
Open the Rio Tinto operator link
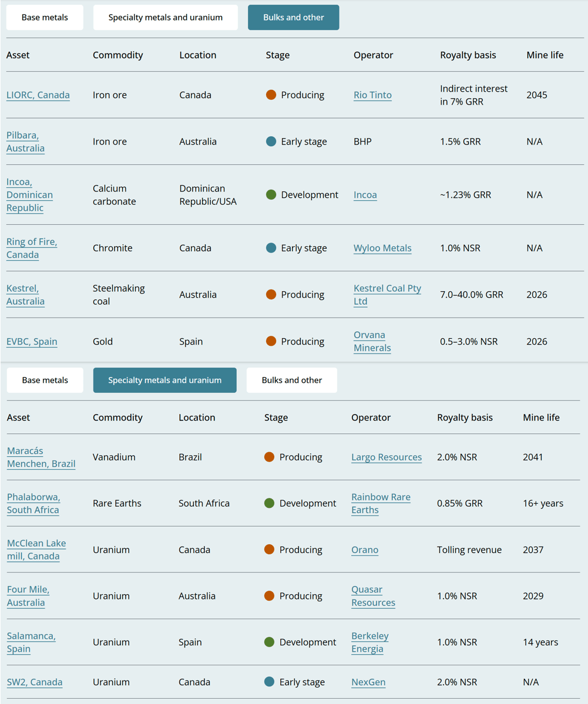(372, 95)
